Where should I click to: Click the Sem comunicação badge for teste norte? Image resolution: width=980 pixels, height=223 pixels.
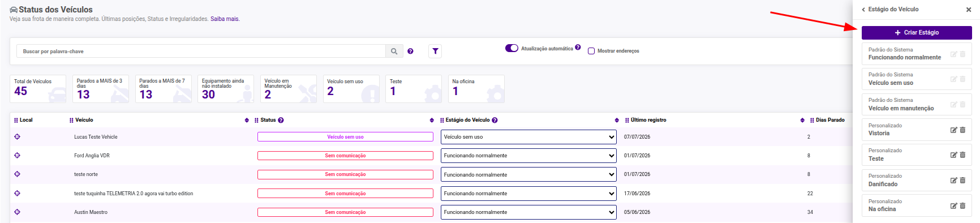pyautogui.click(x=345, y=174)
